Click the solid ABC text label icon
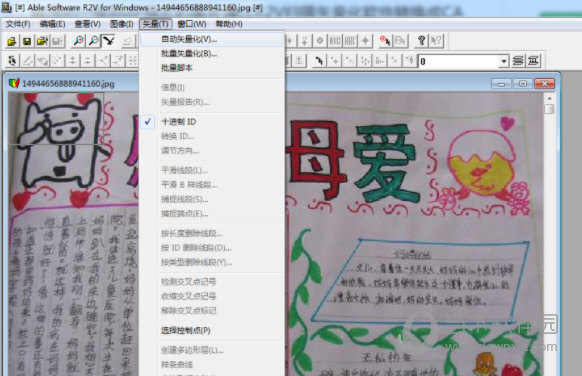Screen dimensions: 582x376 pyautogui.click(x=335, y=41)
